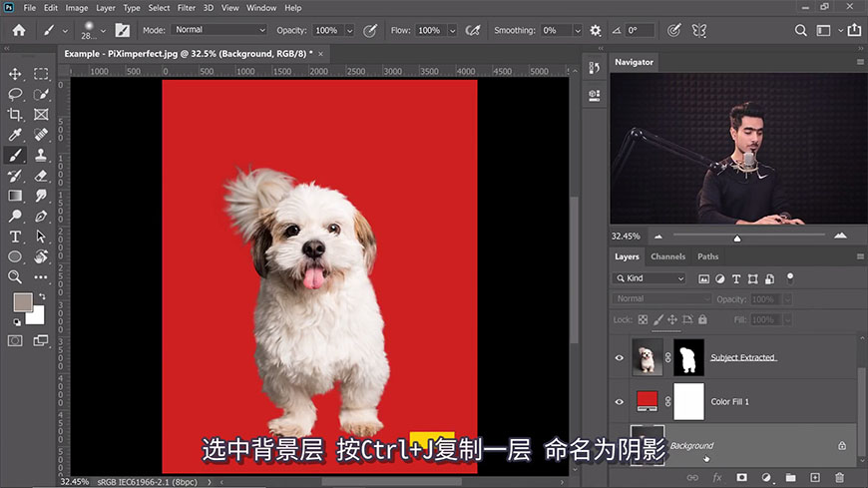
Task: Select the Eraser tool
Action: coord(41,176)
